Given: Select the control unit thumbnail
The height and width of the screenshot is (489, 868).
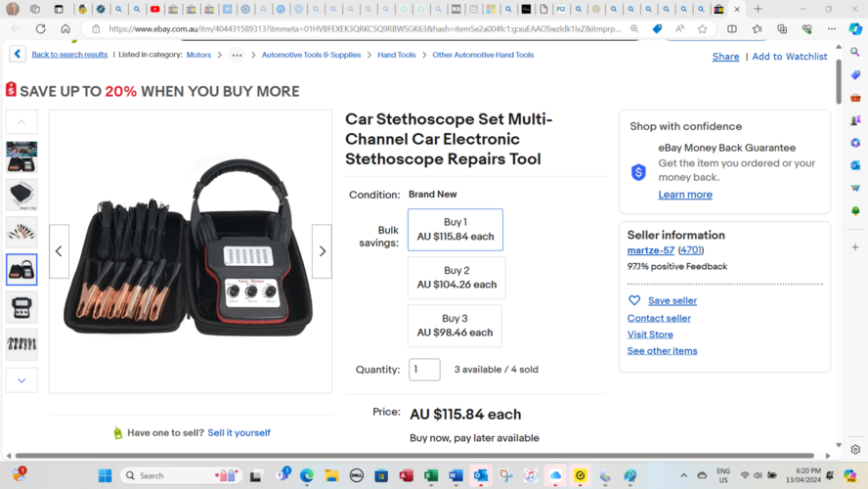Looking at the screenshot, I should [x=22, y=307].
